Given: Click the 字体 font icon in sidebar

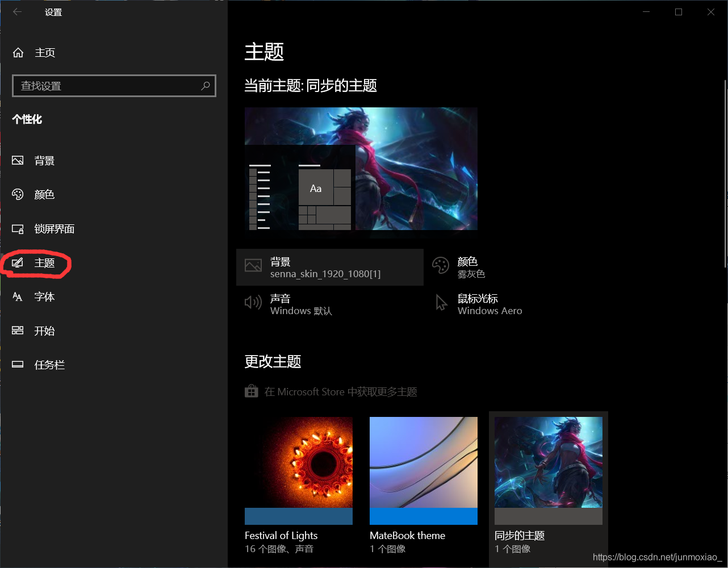Looking at the screenshot, I should pyautogui.click(x=18, y=296).
